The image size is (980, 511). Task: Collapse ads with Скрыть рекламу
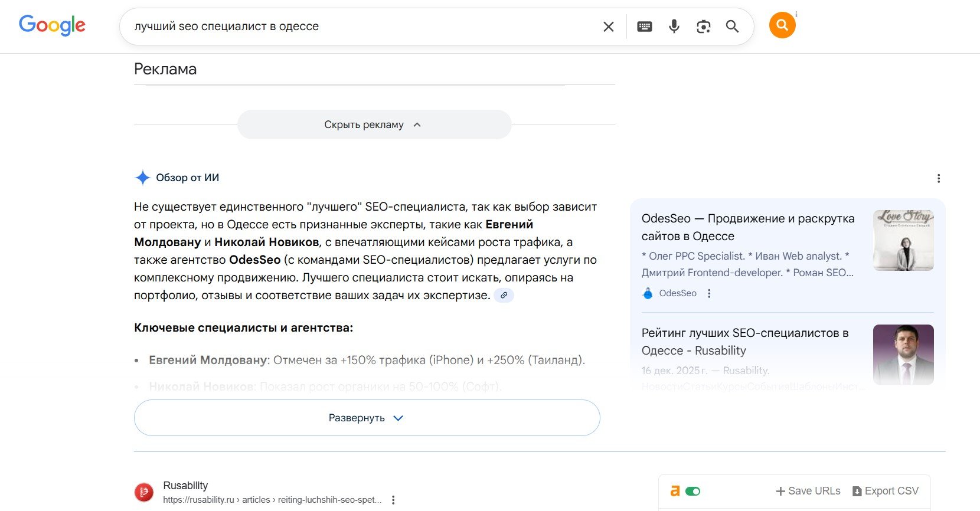(x=374, y=125)
